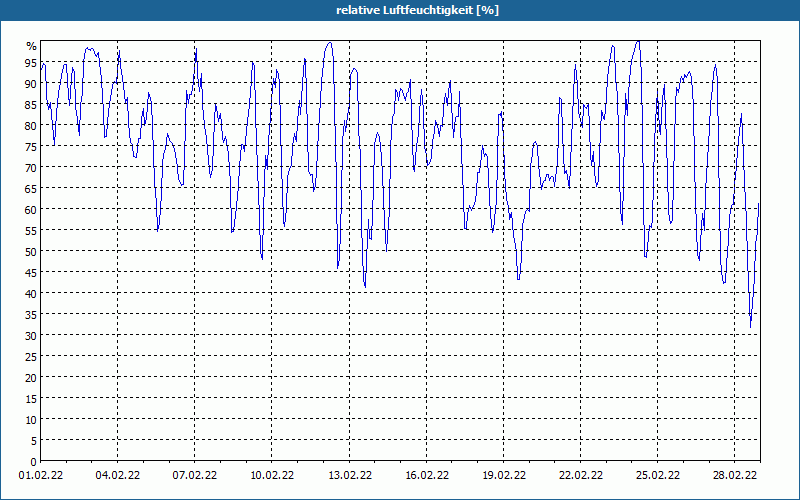Click the y-axis tick label '15'
800x500 pixels.
(x=31, y=399)
